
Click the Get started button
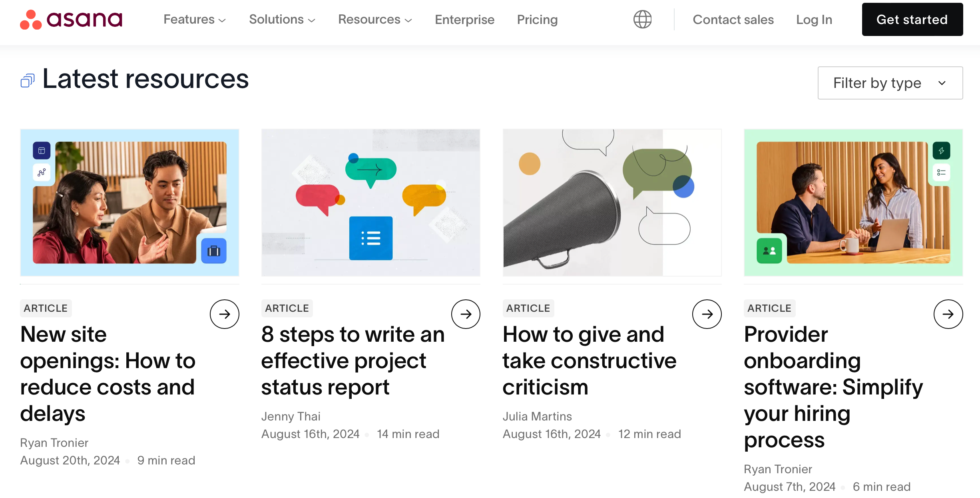(x=912, y=20)
